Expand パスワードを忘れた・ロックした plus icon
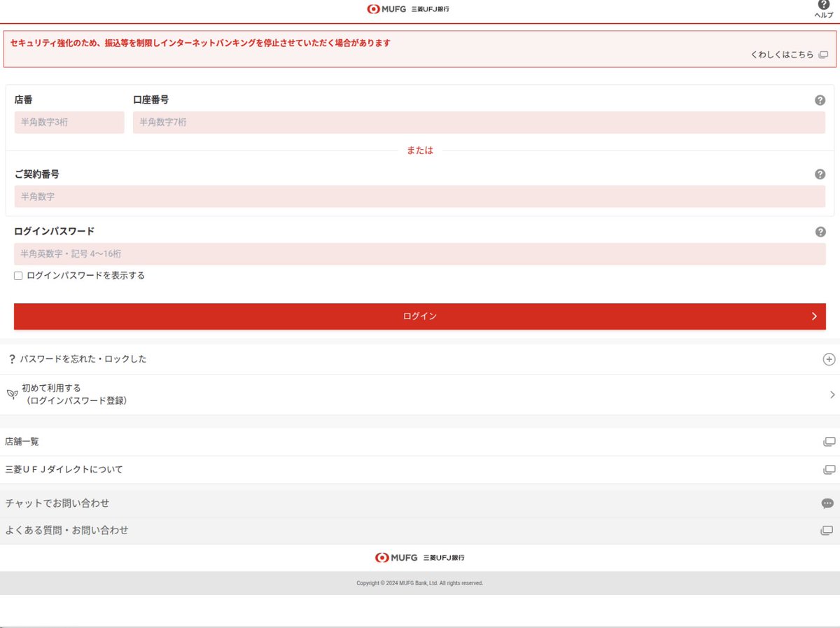This screenshot has height=628, width=840. [x=829, y=359]
